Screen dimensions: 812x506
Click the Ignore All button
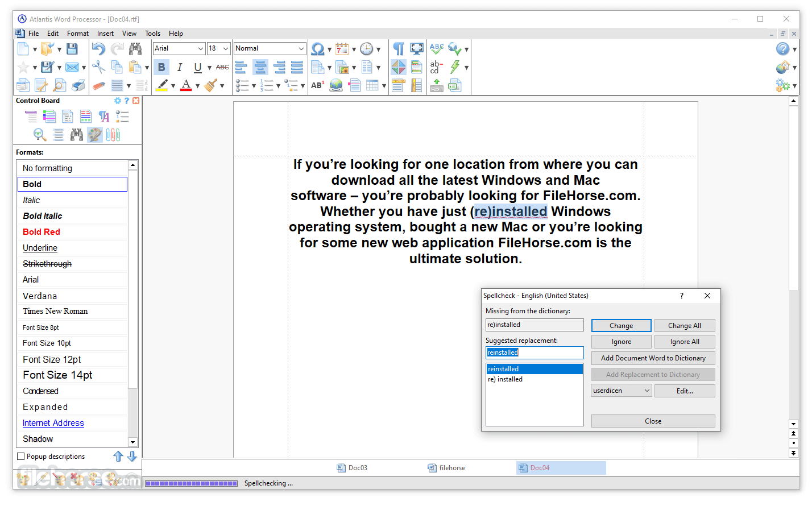685,342
